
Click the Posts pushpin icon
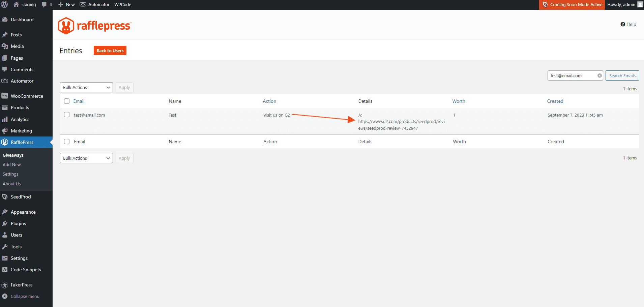pos(5,35)
